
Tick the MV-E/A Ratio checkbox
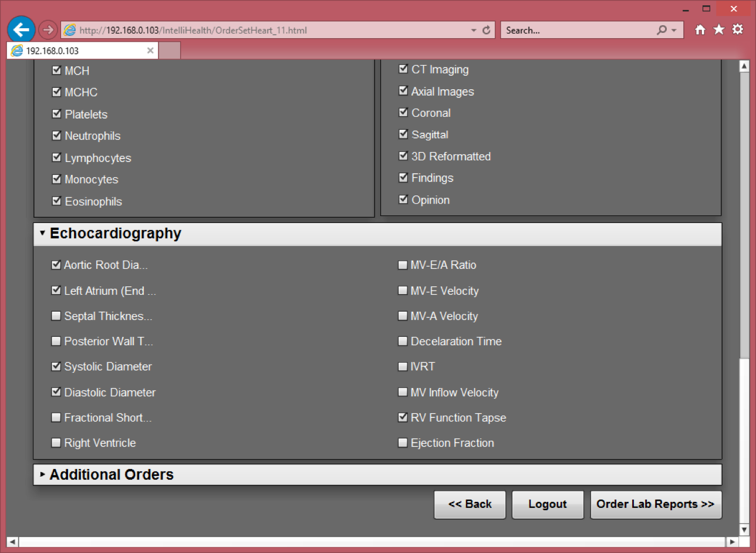[x=403, y=265]
